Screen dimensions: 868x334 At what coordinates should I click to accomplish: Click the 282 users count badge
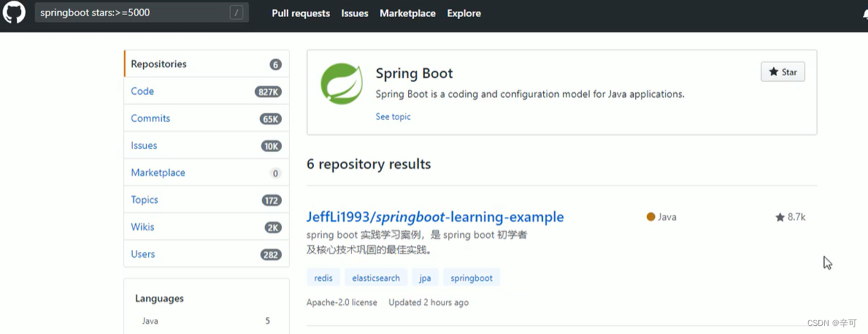tap(272, 255)
